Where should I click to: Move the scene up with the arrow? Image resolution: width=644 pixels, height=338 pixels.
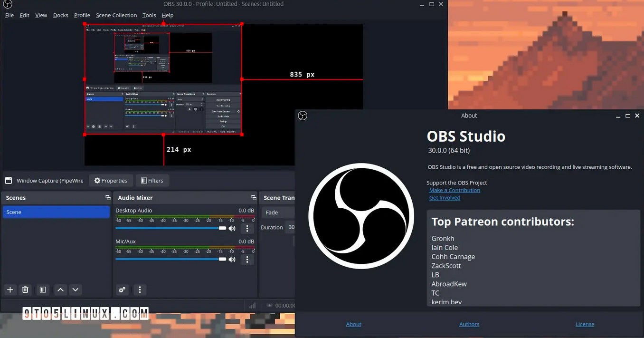(60, 290)
